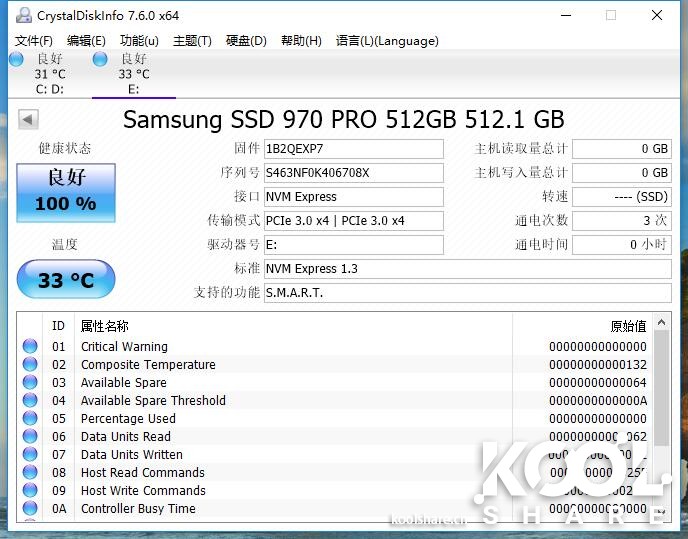Click the rotation speed value ---- (SSD)
688x539 pixels.
pos(622,197)
